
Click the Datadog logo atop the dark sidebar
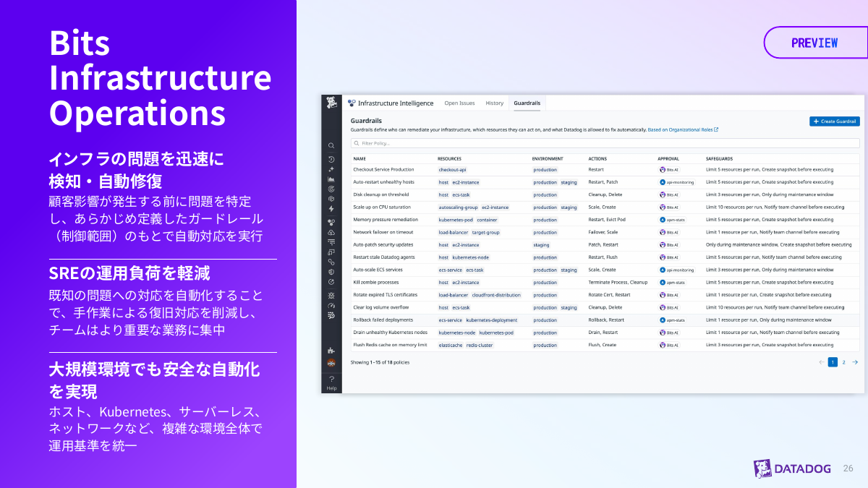coord(331,102)
